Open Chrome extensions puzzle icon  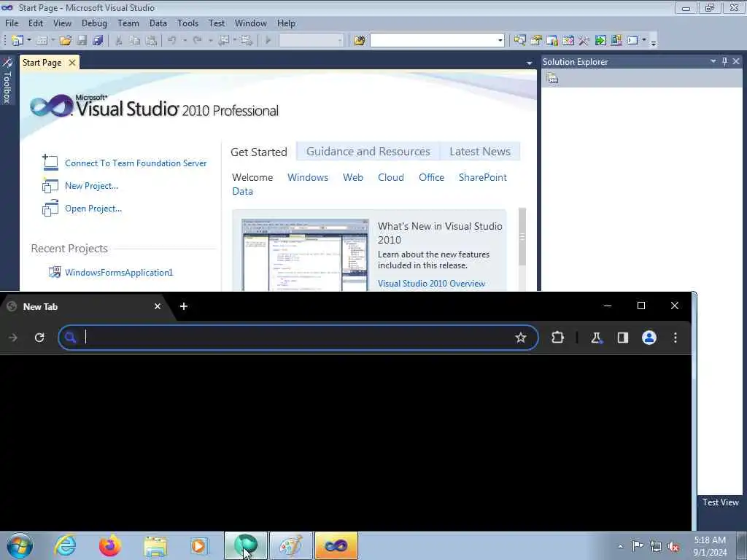click(557, 338)
